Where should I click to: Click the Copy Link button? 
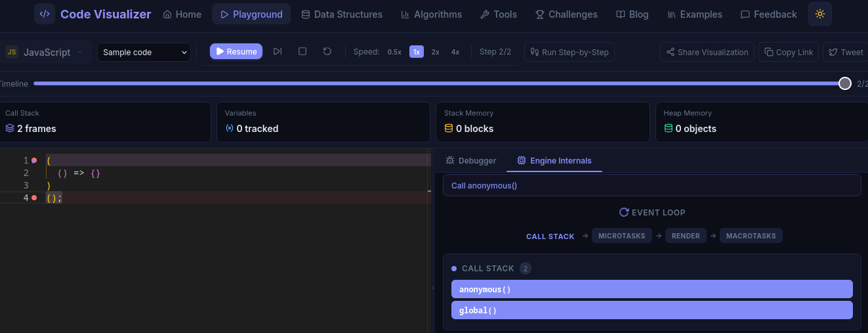789,52
